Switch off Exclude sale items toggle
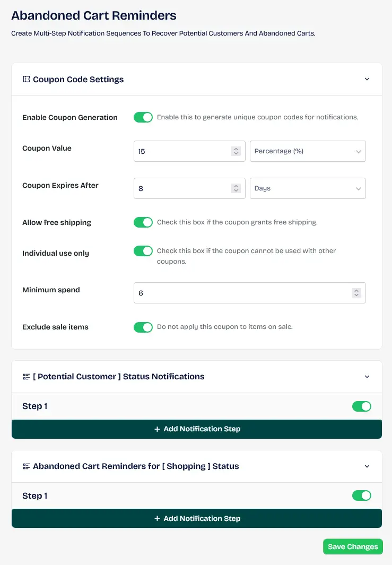Viewport: 392px width, 565px height. [143, 327]
